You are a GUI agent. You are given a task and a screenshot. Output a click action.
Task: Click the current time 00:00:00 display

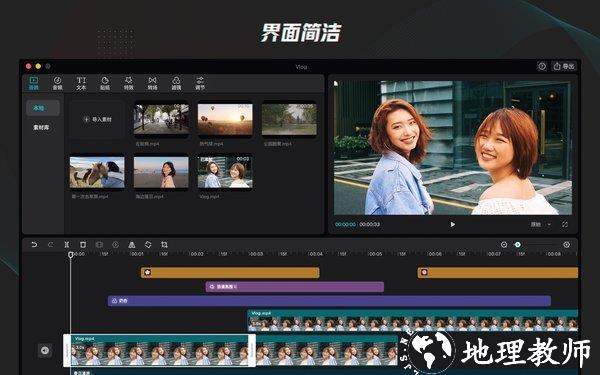tap(345, 225)
